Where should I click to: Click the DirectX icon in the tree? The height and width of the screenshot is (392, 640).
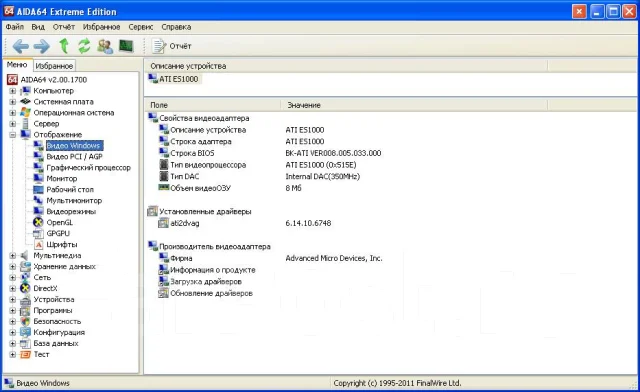(25, 289)
